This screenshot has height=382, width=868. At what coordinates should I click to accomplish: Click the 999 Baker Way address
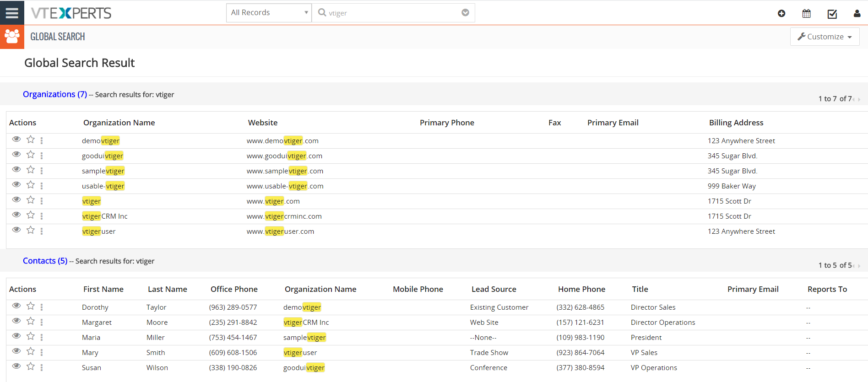pos(732,186)
